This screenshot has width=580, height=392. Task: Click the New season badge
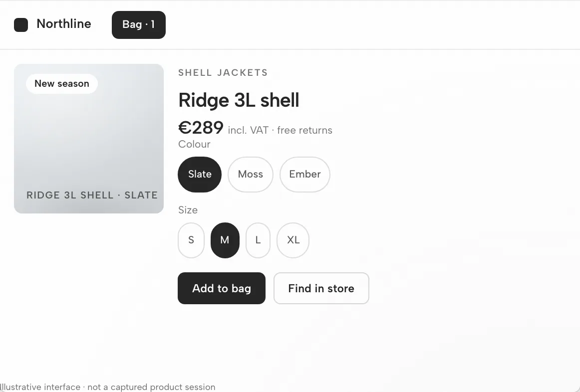(x=62, y=83)
